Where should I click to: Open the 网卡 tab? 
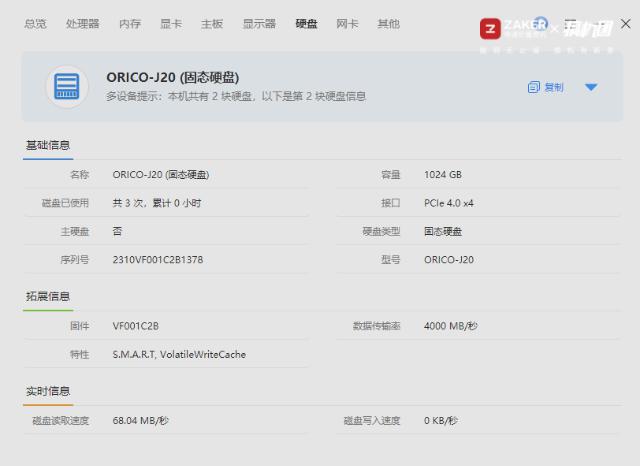coord(347,24)
